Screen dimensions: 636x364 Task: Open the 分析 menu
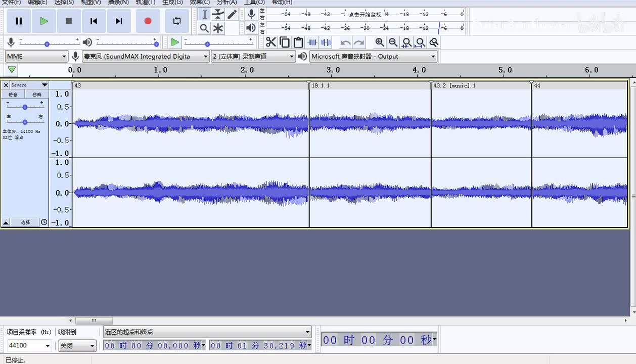pos(226,2)
